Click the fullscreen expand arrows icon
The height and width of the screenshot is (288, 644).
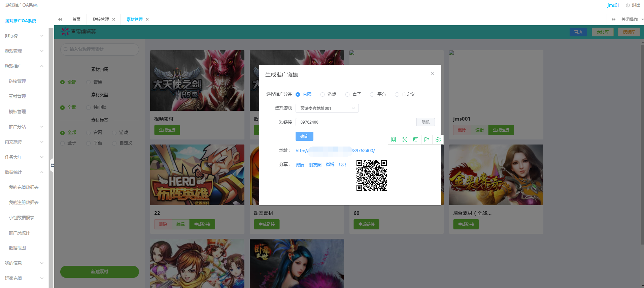click(405, 140)
